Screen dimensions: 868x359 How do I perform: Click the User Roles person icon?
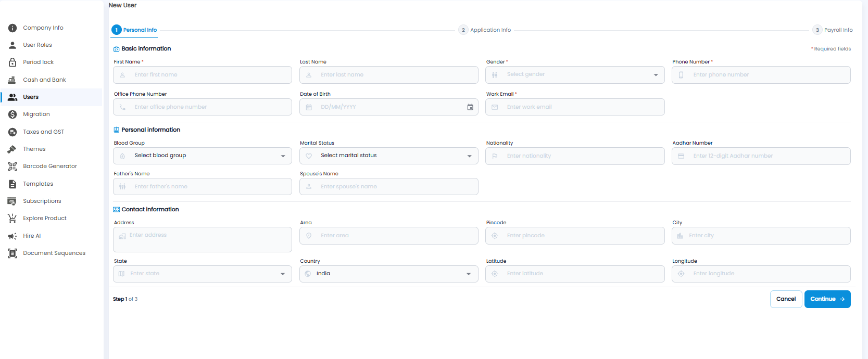[12, 45]
